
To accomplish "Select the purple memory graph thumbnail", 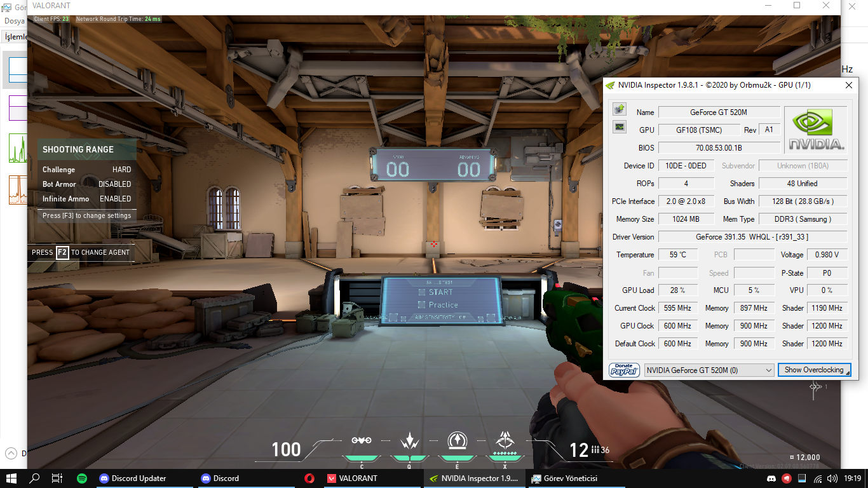I will (18, 108).
